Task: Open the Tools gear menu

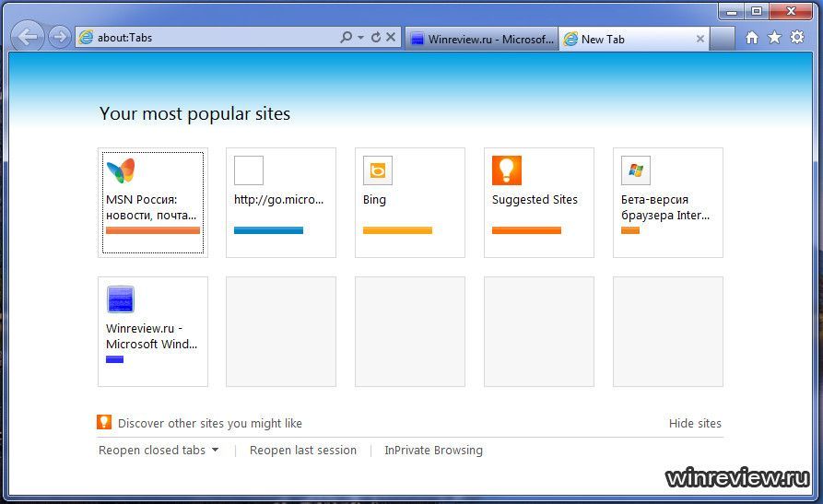Action: pos(797,38)
